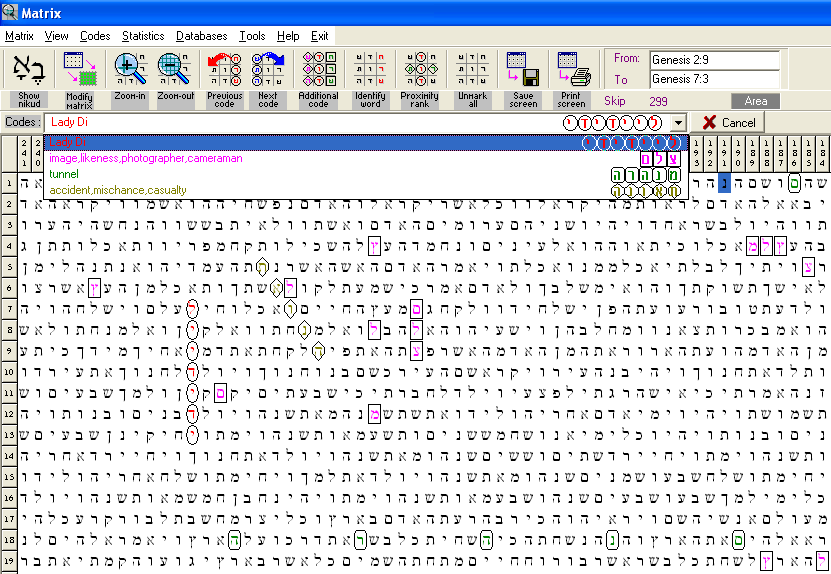This screenshot has height=574, width=831.
Task: Click the From field Genesis 2:9
Action: click(714, 60)
